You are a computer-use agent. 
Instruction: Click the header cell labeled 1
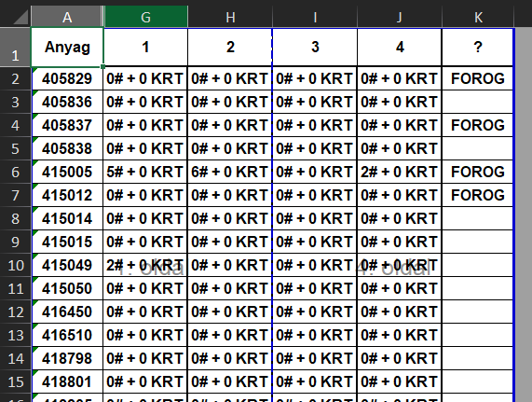point(145,48)
